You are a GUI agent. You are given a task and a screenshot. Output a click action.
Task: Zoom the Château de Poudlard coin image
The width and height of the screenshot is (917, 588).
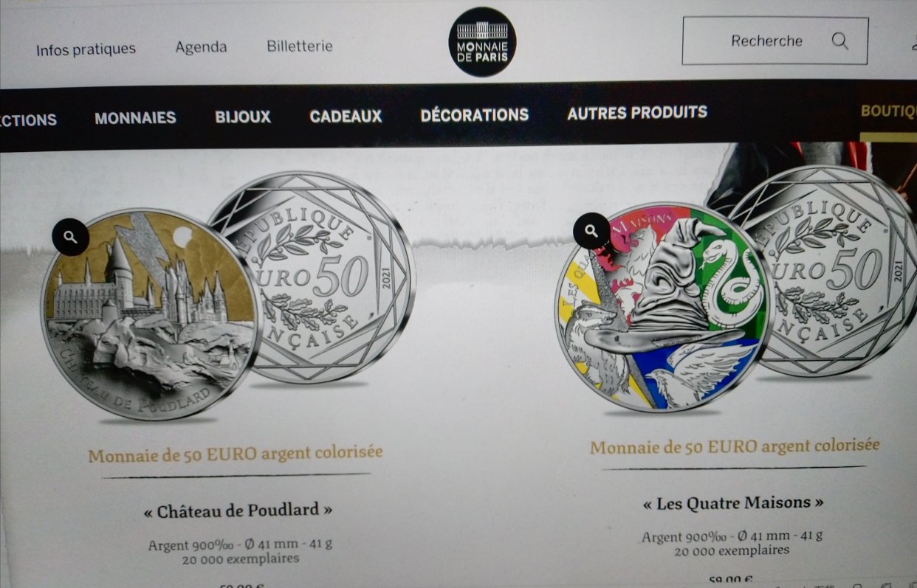(71, 237)
